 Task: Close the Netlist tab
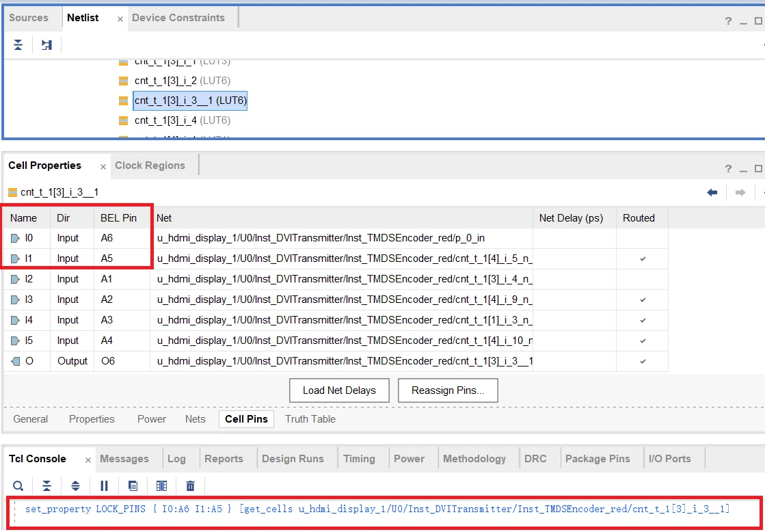[120, 19]
